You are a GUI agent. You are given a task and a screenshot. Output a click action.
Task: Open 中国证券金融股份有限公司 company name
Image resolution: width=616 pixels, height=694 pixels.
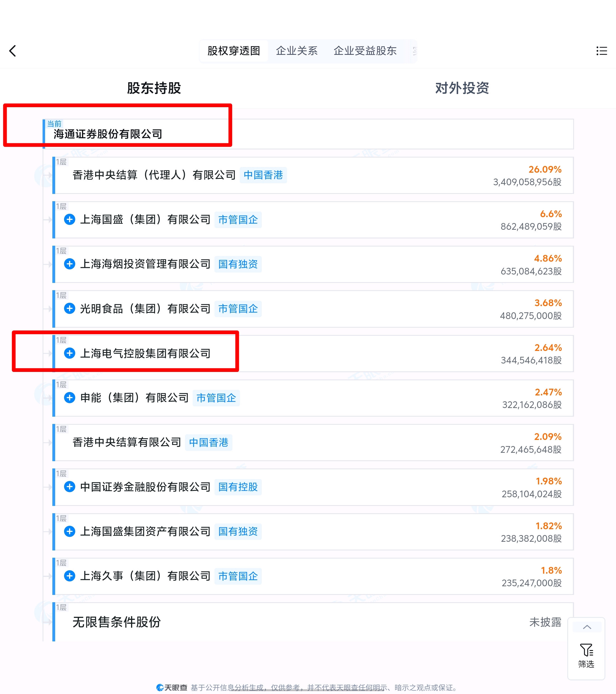coord(145,487)
